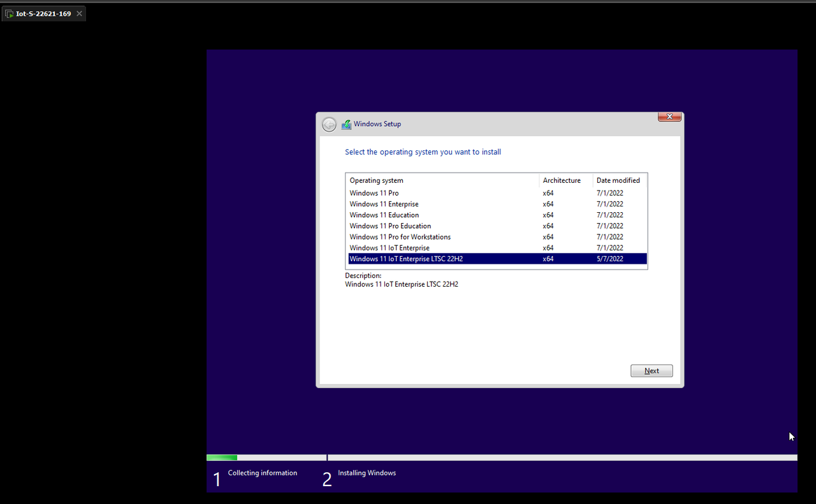Click the Architecture column header
Screen dimensions: 816x504
(x=566, y=180)
